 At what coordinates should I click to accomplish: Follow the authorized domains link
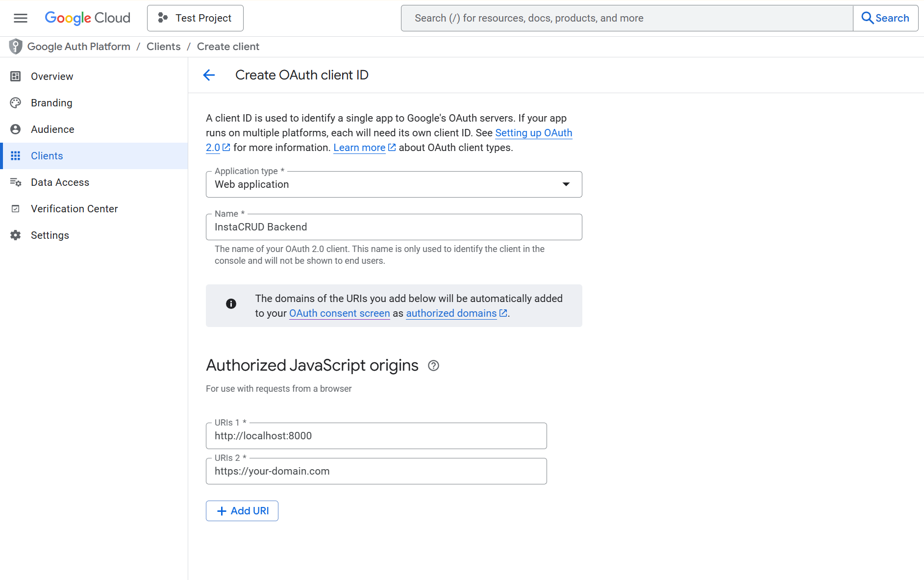click(x=451, y=313)
